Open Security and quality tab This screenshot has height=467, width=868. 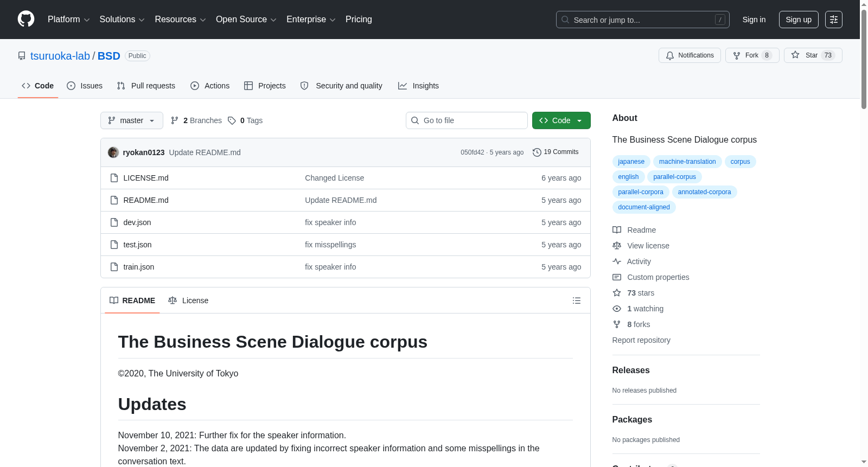pos(341,86)
